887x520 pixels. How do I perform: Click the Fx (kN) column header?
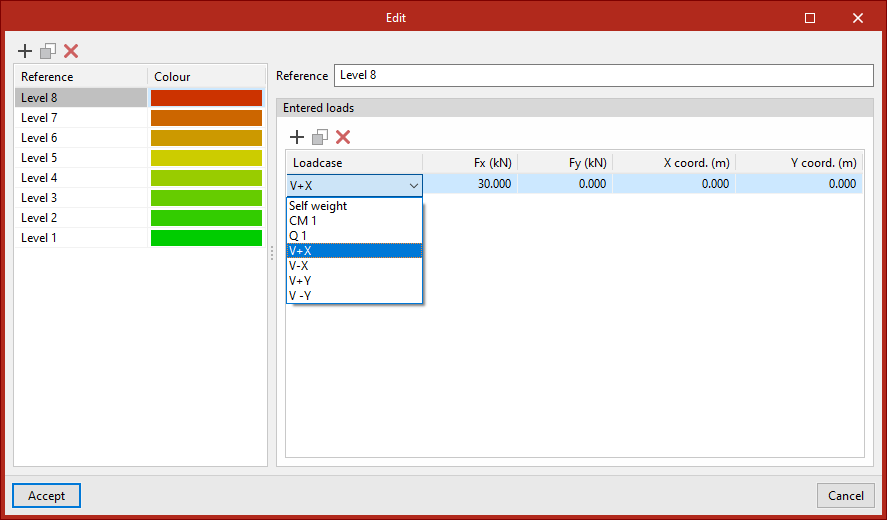470,163
